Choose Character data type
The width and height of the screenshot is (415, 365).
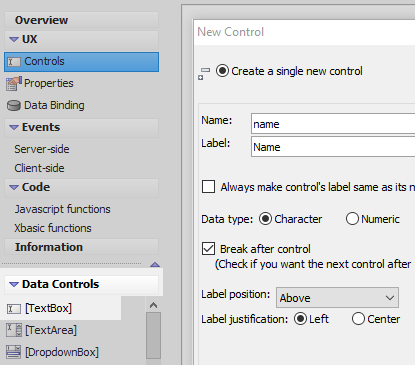click(265, 219)
